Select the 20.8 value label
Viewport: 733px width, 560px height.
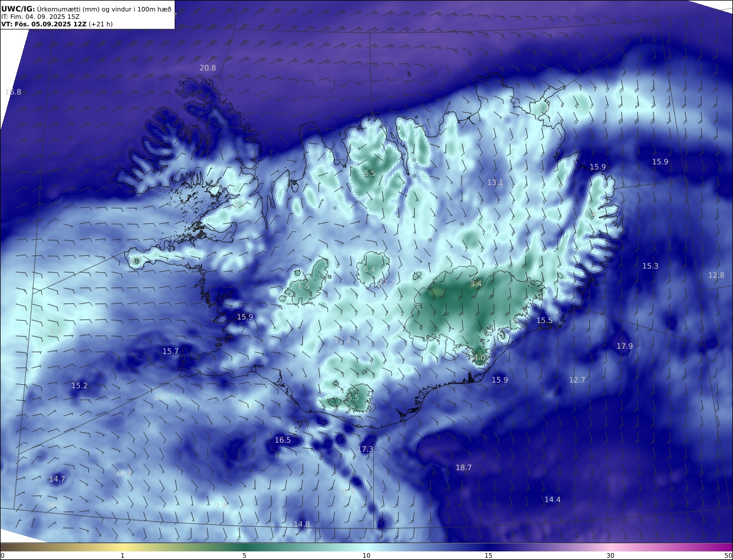click(208, 68)
